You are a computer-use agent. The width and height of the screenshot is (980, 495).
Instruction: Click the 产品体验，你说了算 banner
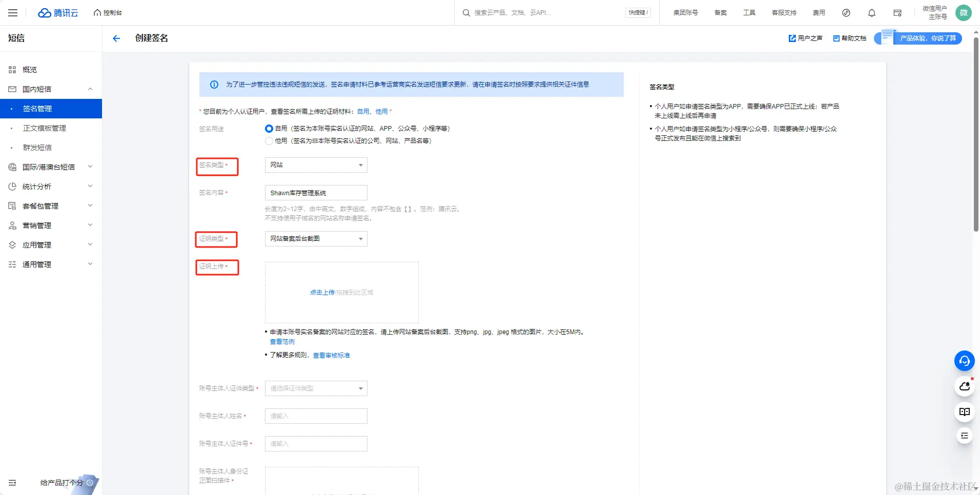pyautogui.click(x=918, y=38)
